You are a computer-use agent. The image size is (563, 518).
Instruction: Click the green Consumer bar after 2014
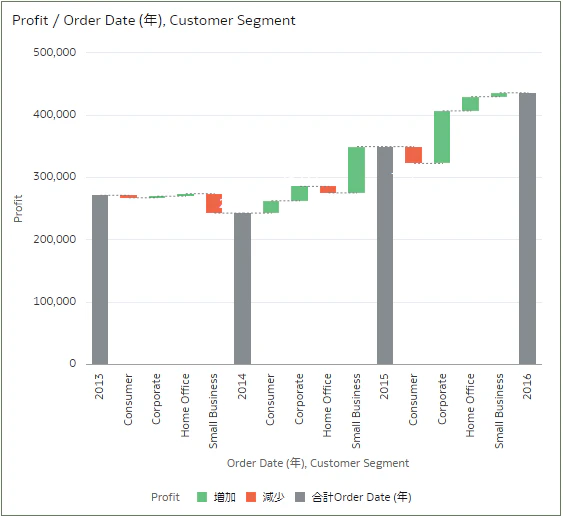(x=271, y=207)
